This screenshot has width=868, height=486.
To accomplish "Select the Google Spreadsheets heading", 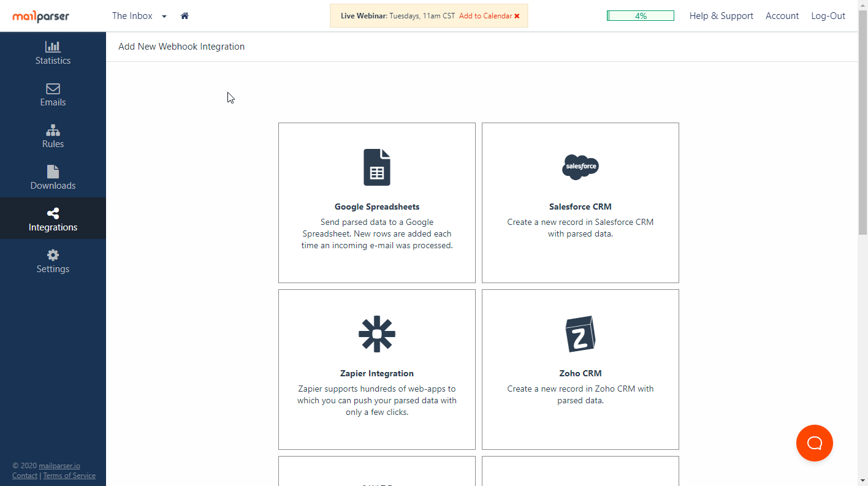I will [x=377, y=207].
